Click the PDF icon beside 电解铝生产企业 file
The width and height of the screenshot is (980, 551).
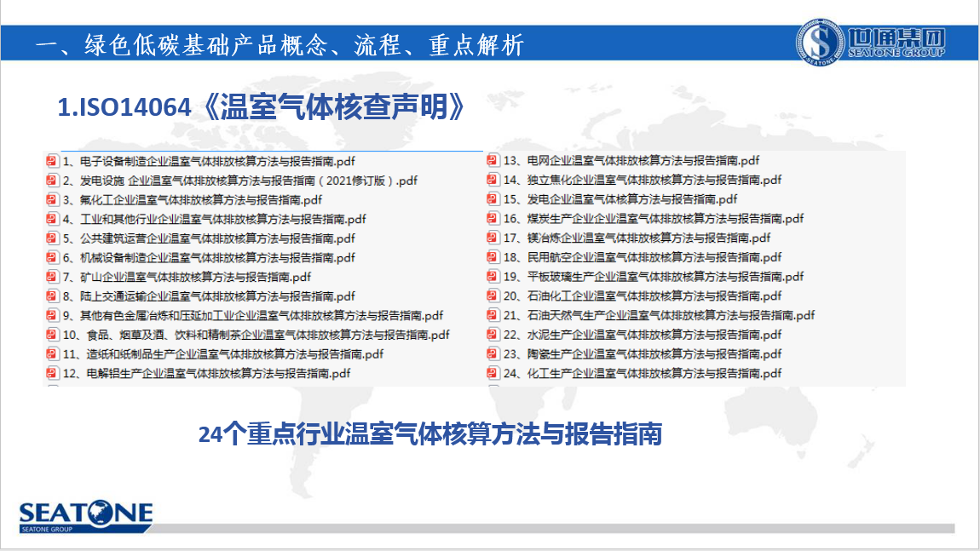[51, 373]
